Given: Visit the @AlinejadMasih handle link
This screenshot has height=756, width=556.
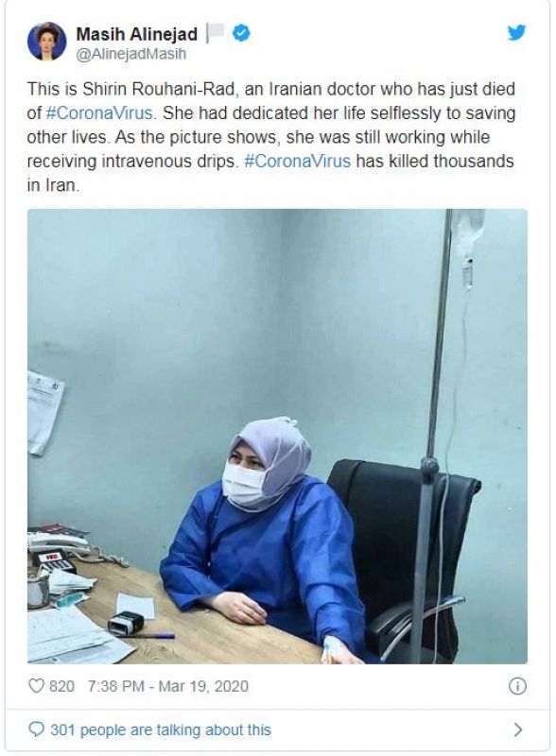Looking at the screenshot, I should (131, 54).
